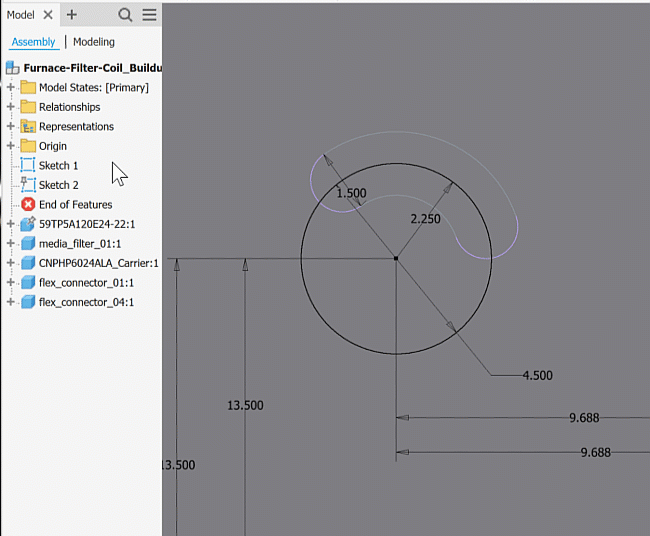Open the browser hamburger menu
Screen dimensions: 650x536
[149, 15]
